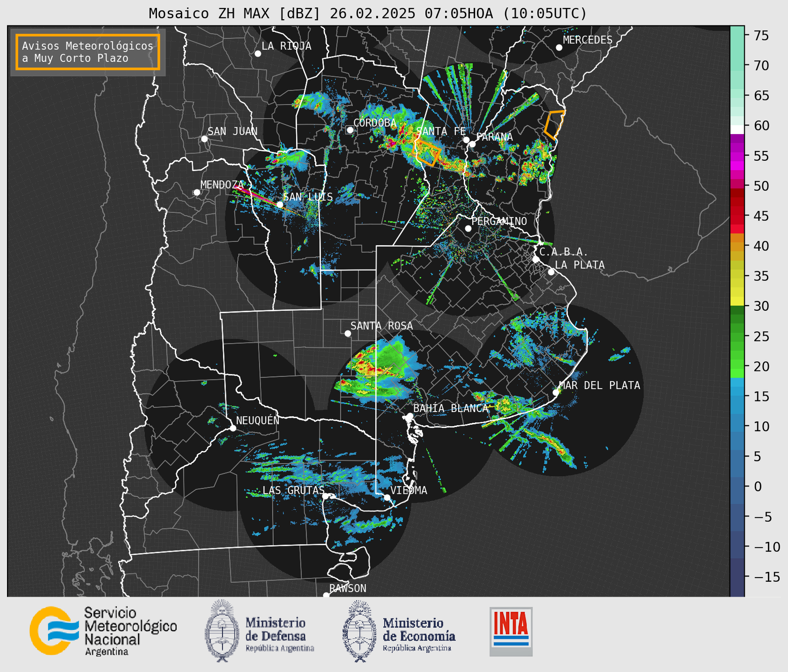Image resolution: width=788 pixels, height=672 pixels.
Task: Select the LAS GRUTAS city marker
Action: click(x=326, y=496)
